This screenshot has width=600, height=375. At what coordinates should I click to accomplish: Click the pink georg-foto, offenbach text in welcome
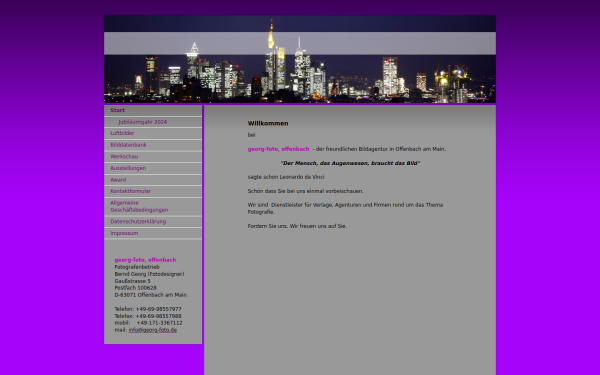click(278, 149)
